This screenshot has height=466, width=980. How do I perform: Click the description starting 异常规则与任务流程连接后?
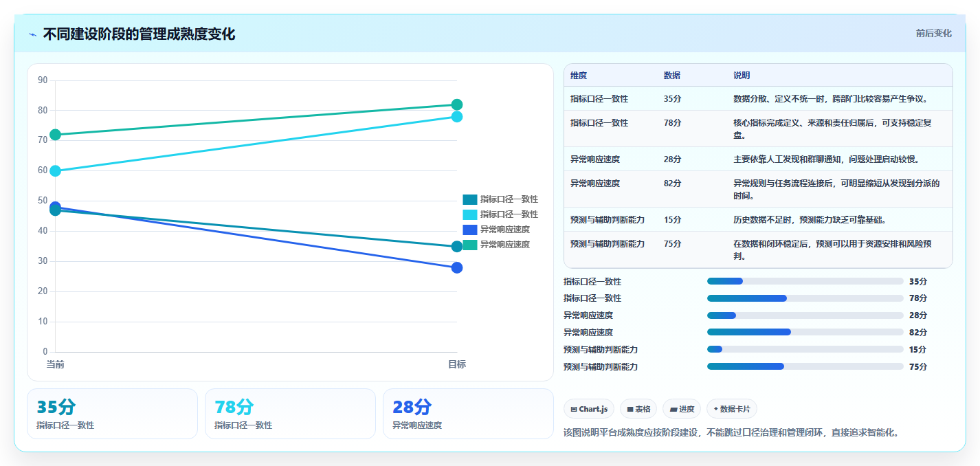[x=836, y=190]
